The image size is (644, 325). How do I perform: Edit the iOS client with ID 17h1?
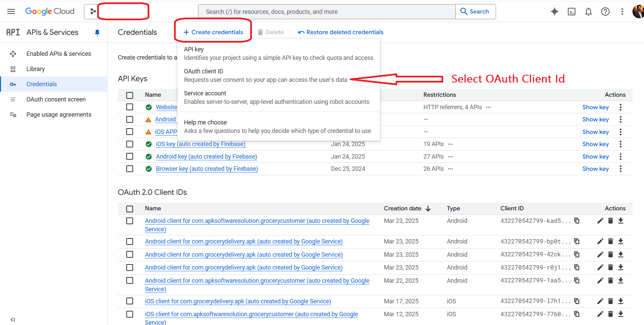(x=600, y=301)
